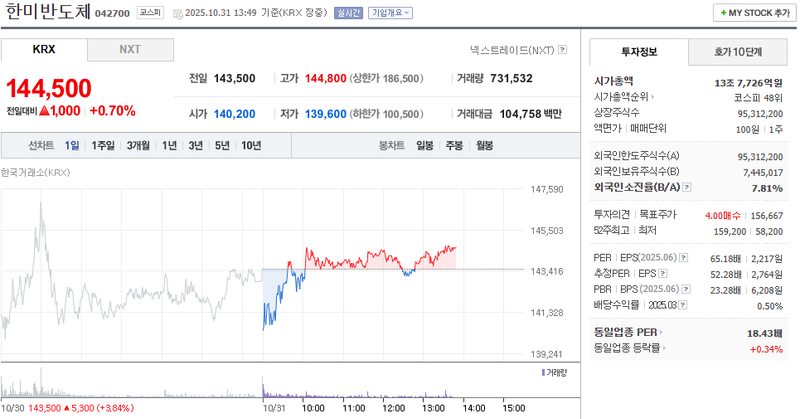This screenshot has height=419, width=800.
Task: Click the 추정PER value 52.28배
Action: point(726,275)
